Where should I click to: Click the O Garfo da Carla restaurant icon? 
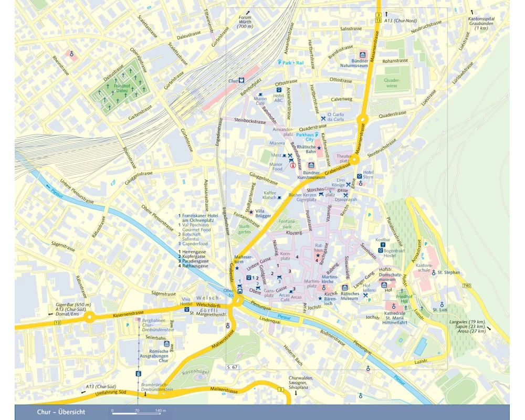point(323,119)
